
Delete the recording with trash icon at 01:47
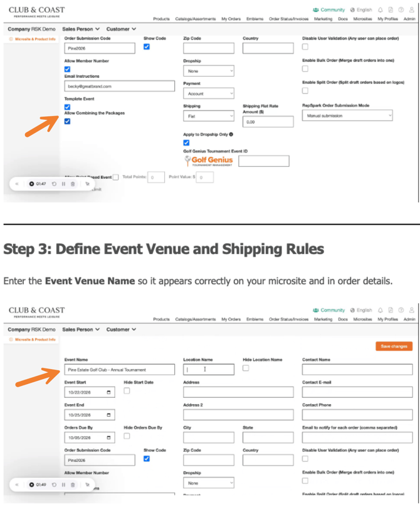tap(73, 184)
